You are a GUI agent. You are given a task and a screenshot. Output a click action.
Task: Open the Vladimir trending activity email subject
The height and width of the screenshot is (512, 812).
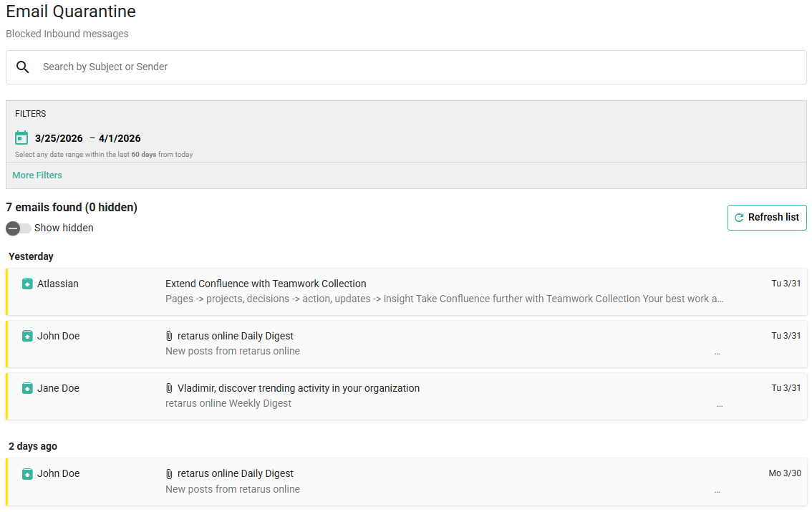(299, 388)
